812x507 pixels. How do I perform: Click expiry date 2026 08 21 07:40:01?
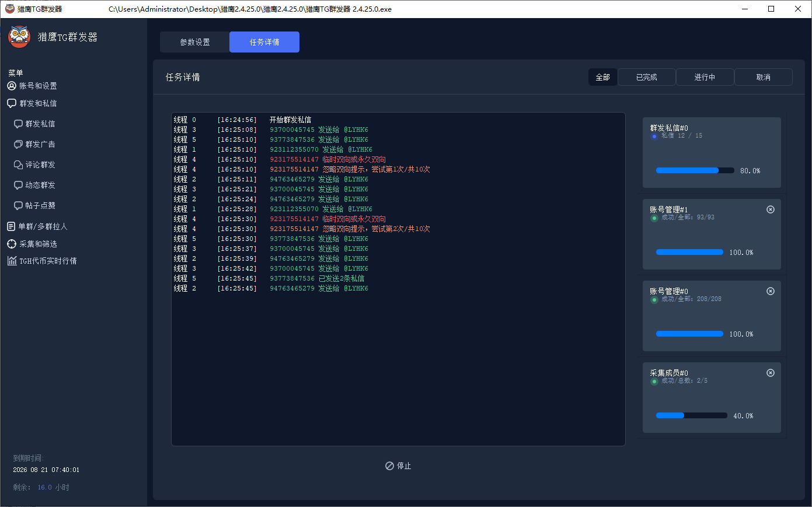coord(46,470)
